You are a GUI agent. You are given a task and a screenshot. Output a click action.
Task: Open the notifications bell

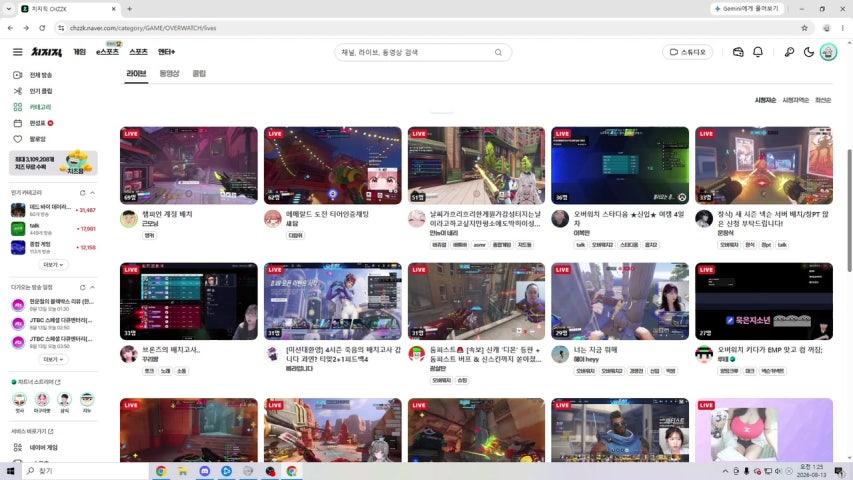click(x=758, y=52)
